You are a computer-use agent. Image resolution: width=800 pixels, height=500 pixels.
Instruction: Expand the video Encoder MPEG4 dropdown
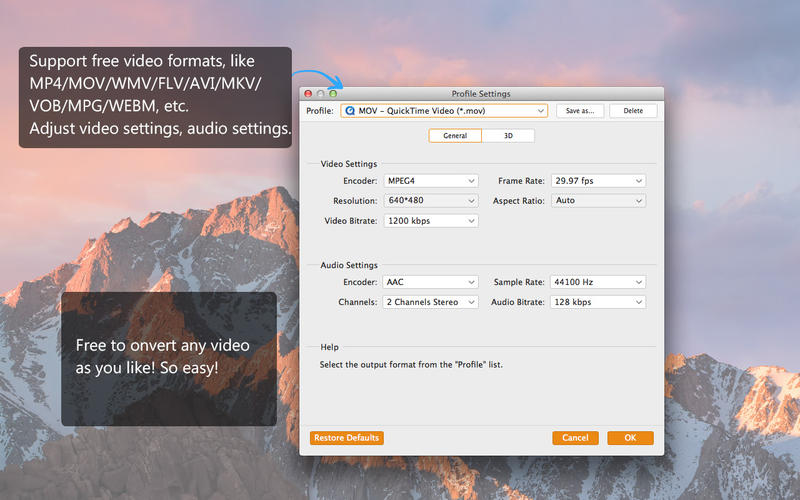click(x=431, y=181)
